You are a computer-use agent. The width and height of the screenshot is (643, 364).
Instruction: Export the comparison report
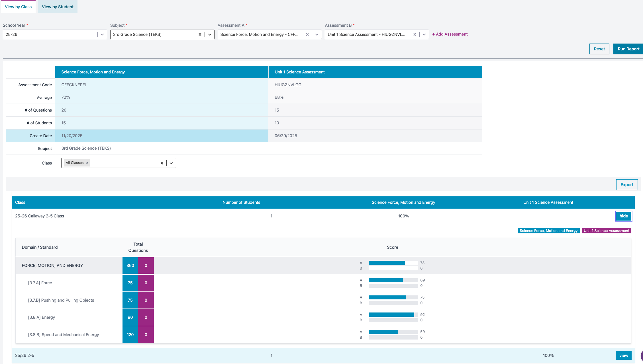[627, 185]
